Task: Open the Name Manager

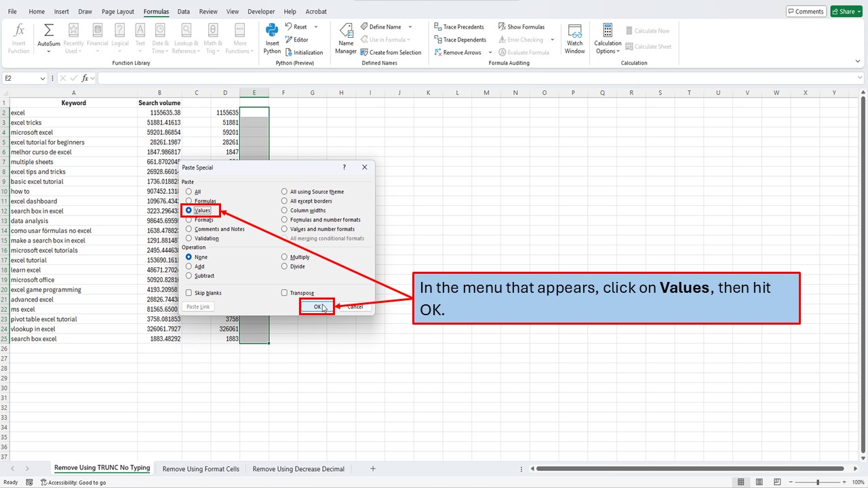Action: (x=346, y=39)
